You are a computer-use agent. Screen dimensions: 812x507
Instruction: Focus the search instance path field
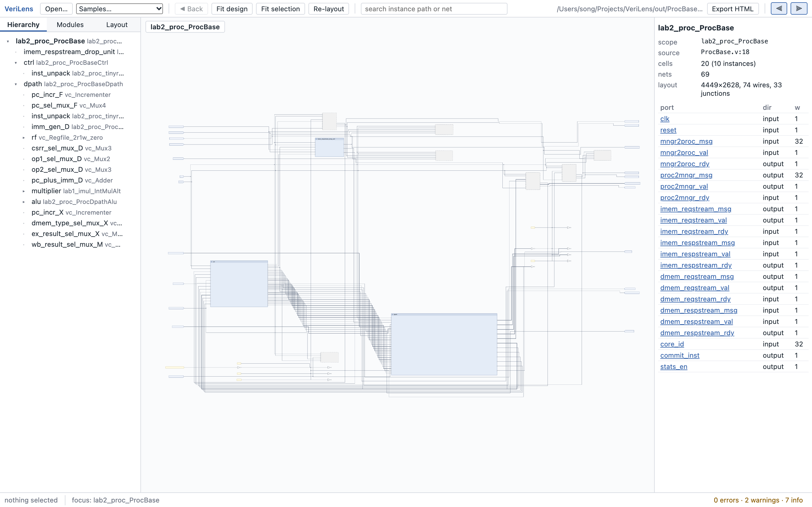tap(434, 9)
